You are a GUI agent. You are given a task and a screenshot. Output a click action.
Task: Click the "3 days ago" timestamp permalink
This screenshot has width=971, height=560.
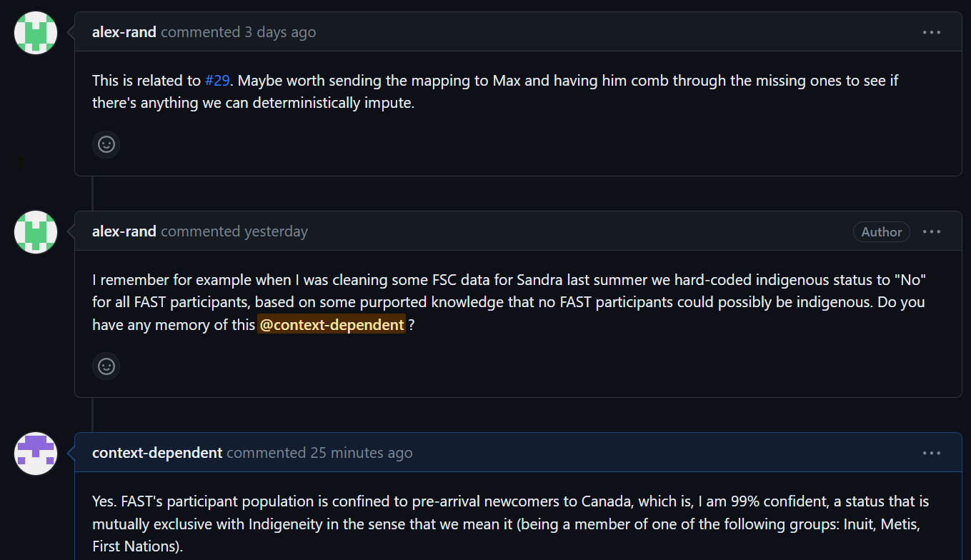[x=280, y=32]
